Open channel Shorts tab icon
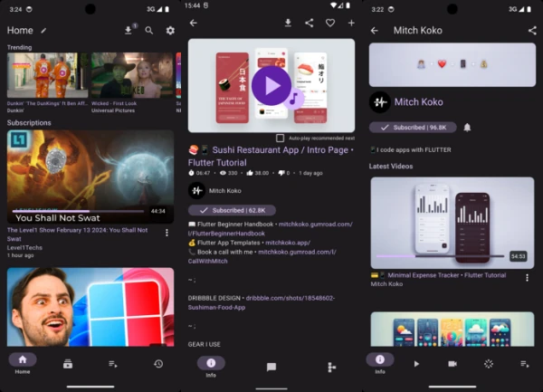Viewport: 543px width, 392px height. point(489,364)
